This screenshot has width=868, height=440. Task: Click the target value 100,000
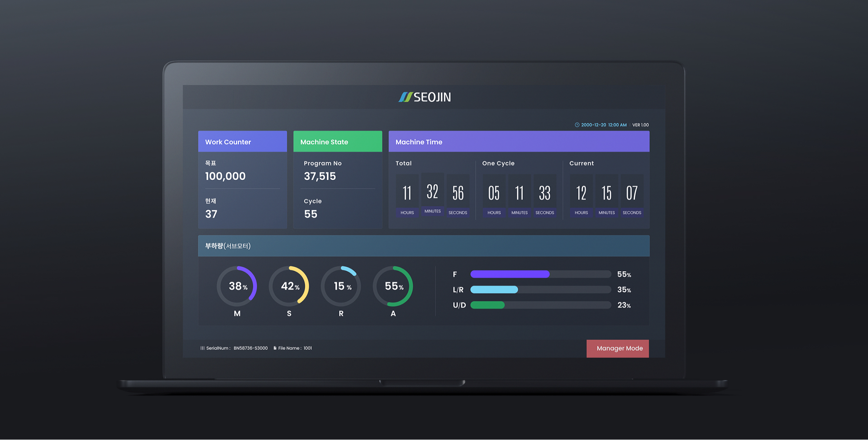coord(225,176)
